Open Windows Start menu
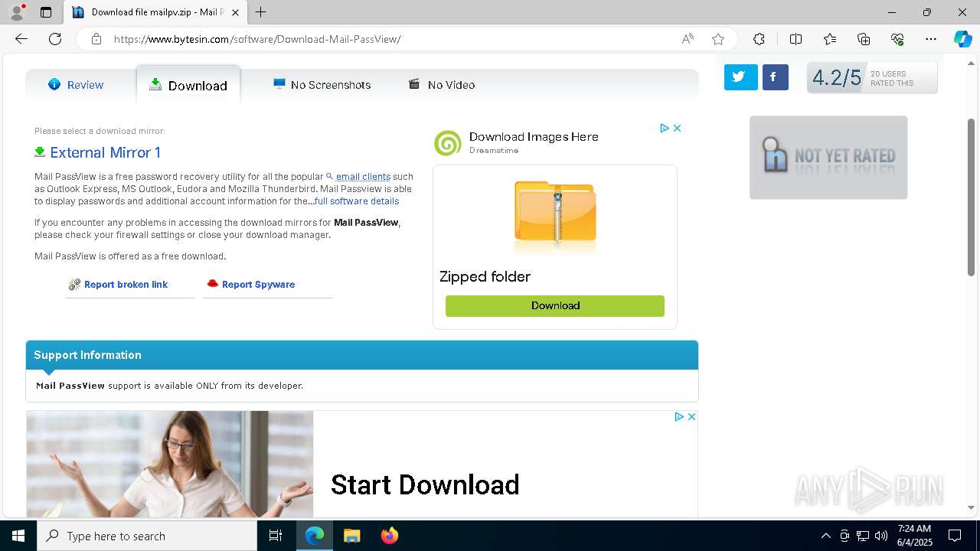 pyautogui.click(x=18, y=536)
